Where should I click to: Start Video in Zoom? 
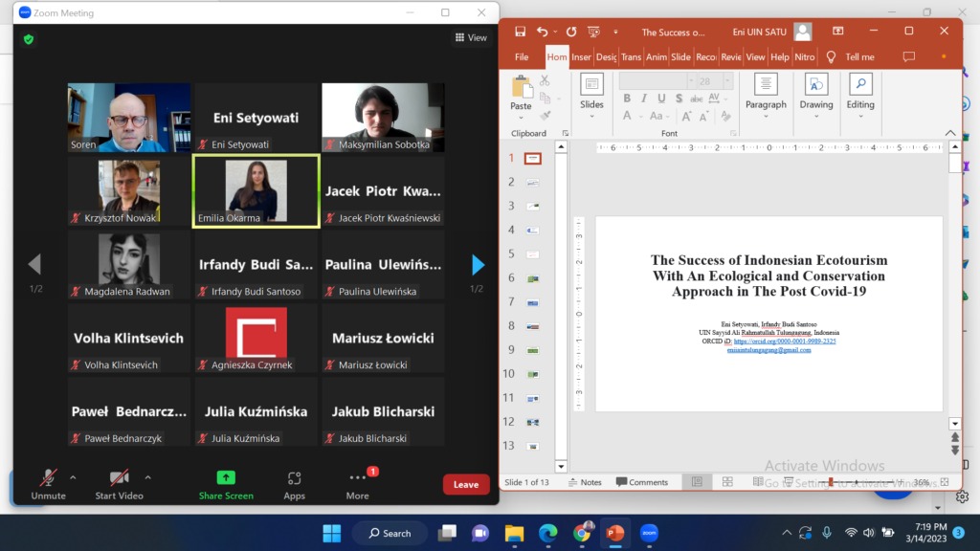pos(119,484)
